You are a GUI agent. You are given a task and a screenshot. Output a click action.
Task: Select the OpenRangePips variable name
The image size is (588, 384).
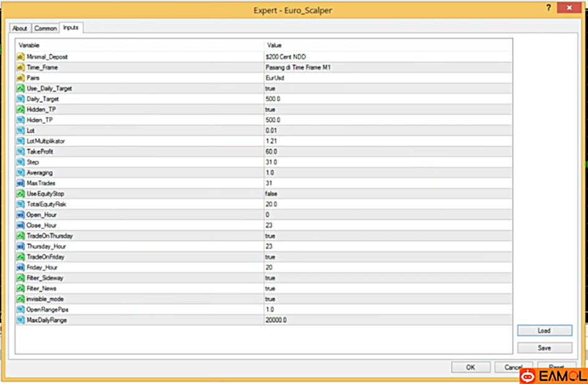[x=47, y=309]
